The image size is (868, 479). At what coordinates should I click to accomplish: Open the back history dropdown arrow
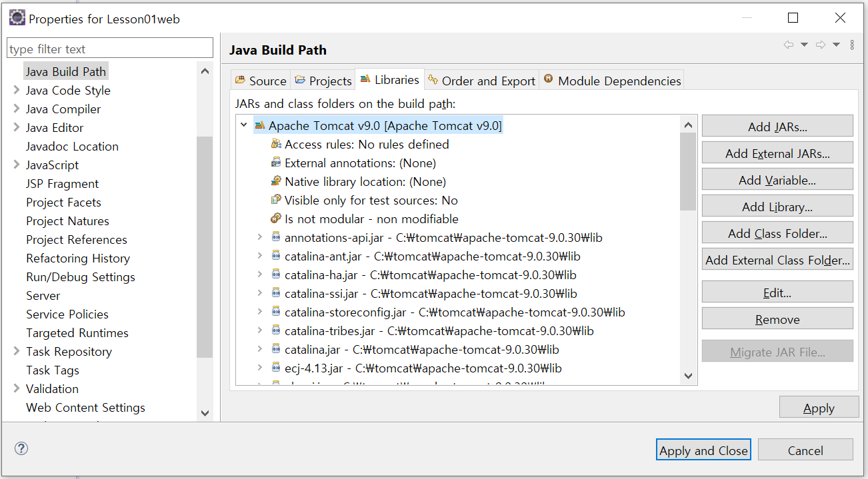[804, 45]
